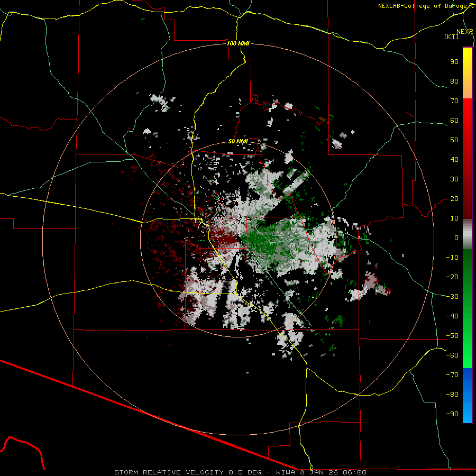Viewport: 476px width, 476px height.
Task: Select the 50 NMI range ring label
Action: (x=238, y=141)
